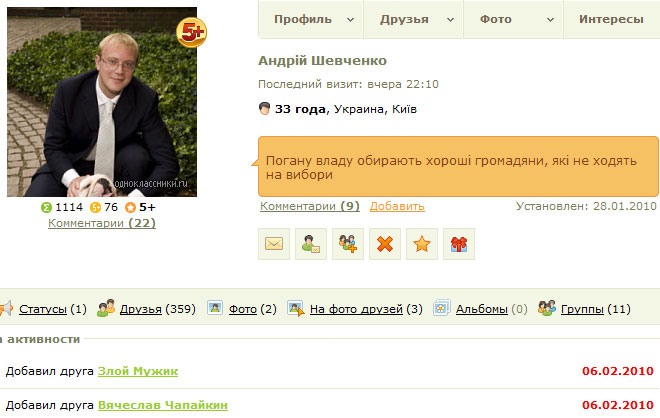Screen dimensions: 660x418
Task: Click the invite to group icon
Action: click(x=311, y=244)
